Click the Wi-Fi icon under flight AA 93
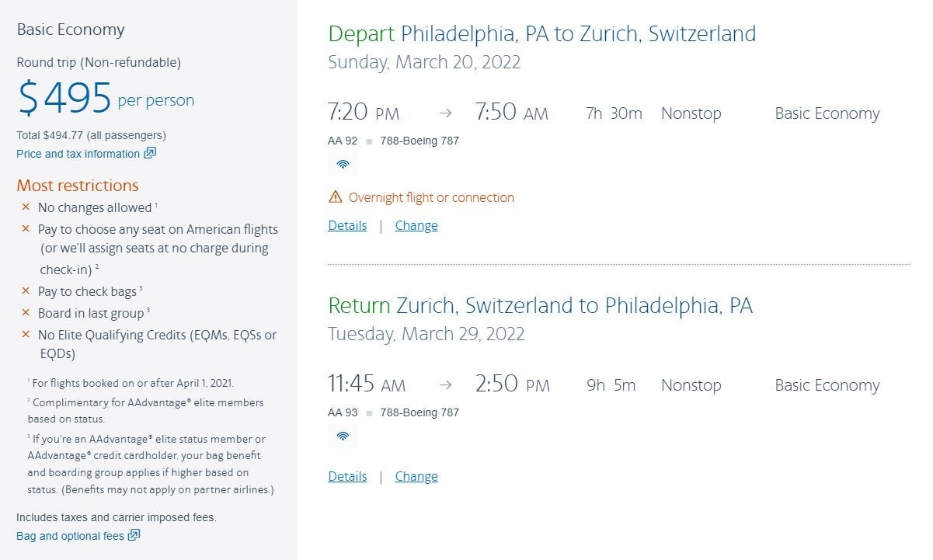 tap(343, 436)
